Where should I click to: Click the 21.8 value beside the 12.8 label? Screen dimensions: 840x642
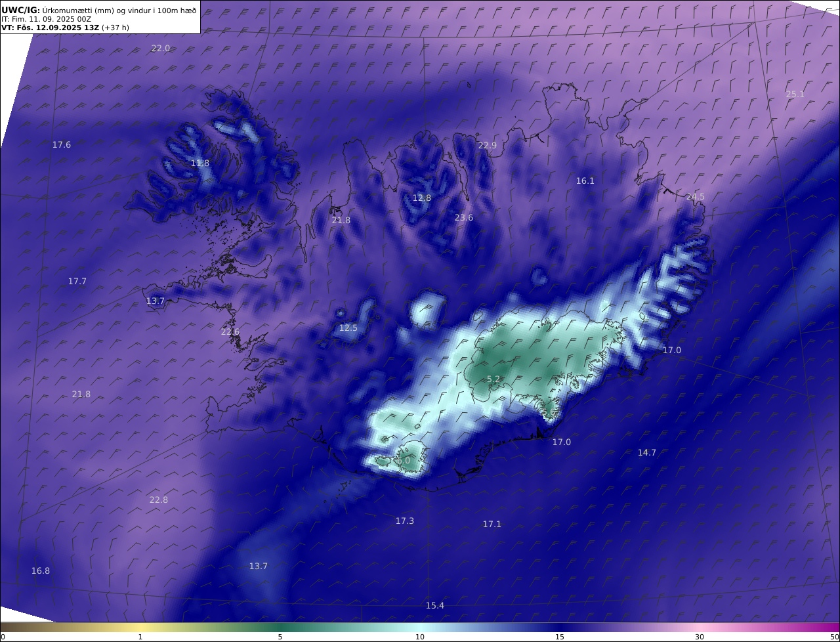click(341, 221)
